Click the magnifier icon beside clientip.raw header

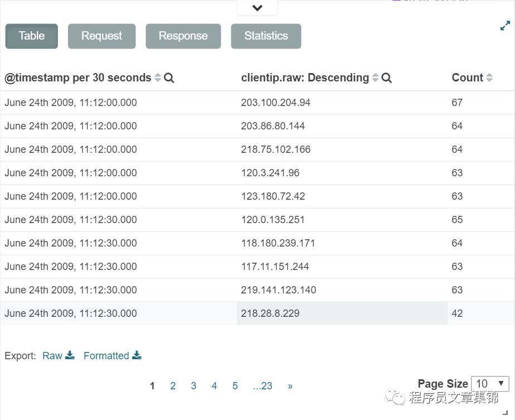[387, 78]
